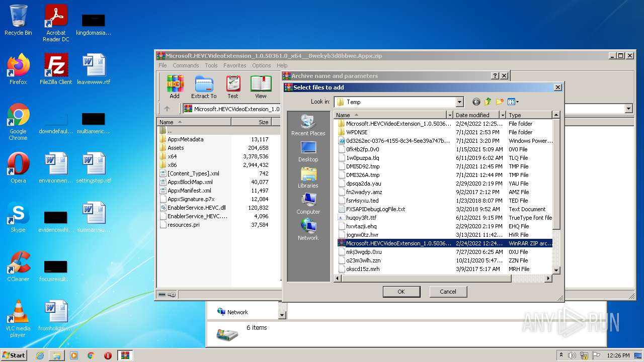The image size is (644, 362).
Task: Click the up one level folder icon
Action: tap(488, 102)
